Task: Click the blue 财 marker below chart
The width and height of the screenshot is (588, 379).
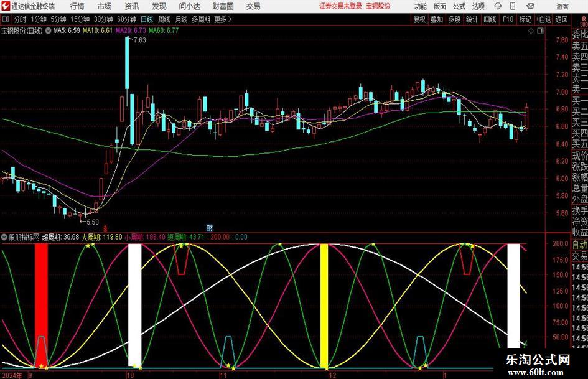Action: pos(209,228)
